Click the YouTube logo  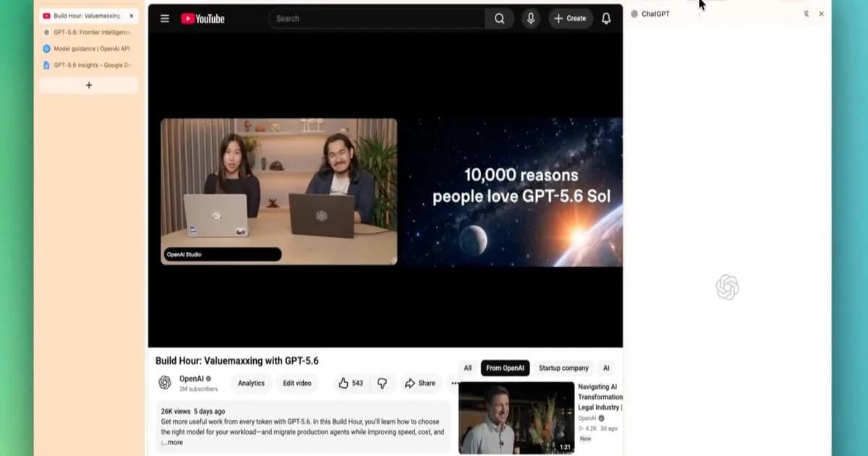[x=203, y=19]
